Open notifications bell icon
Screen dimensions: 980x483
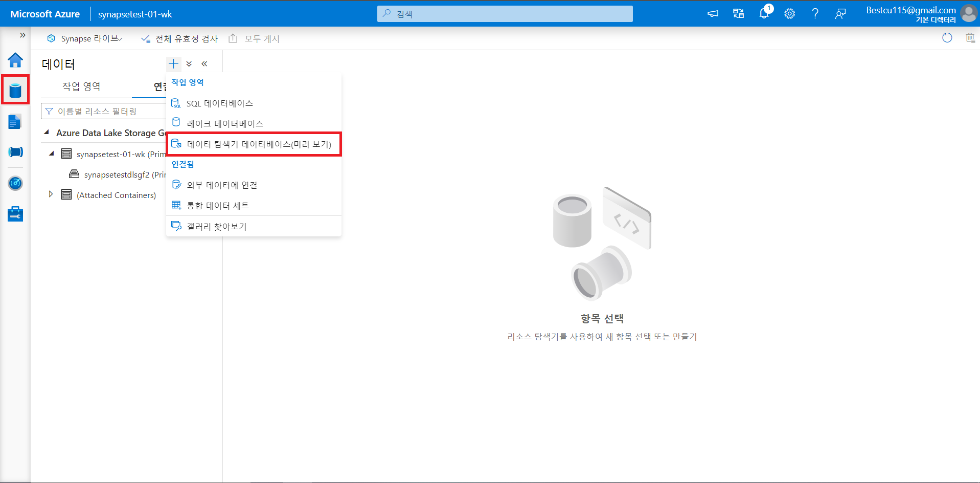click(764, 13)
